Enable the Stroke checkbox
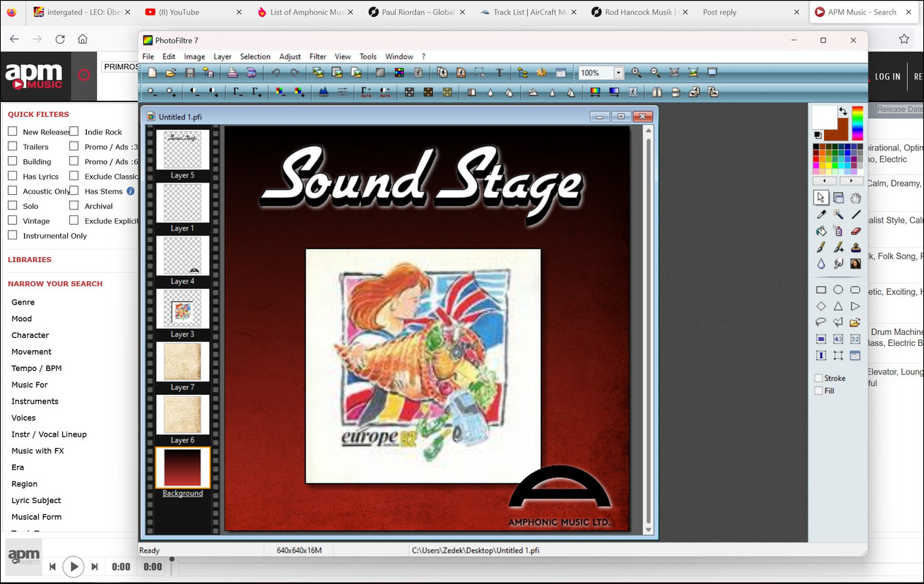Viewport: 924px width, 584px height. click(x=819, y=378)
